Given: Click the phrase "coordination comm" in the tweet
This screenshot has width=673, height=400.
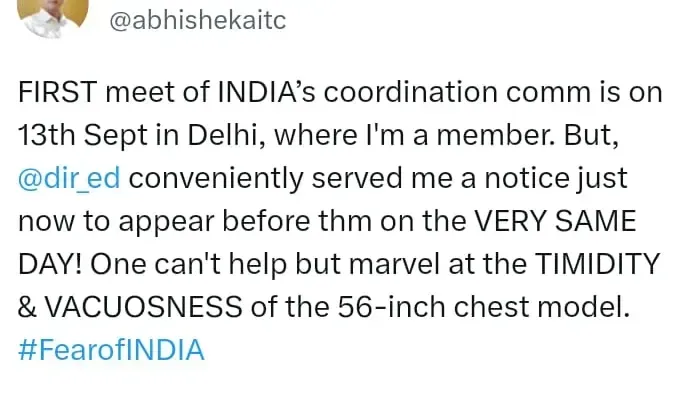Looking at the screenshot, I should tap(431, 91).
